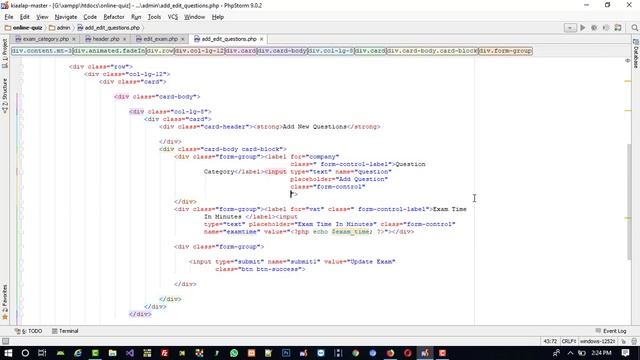Select div.card-body.card-block breadcrumb

coord(432,51)
